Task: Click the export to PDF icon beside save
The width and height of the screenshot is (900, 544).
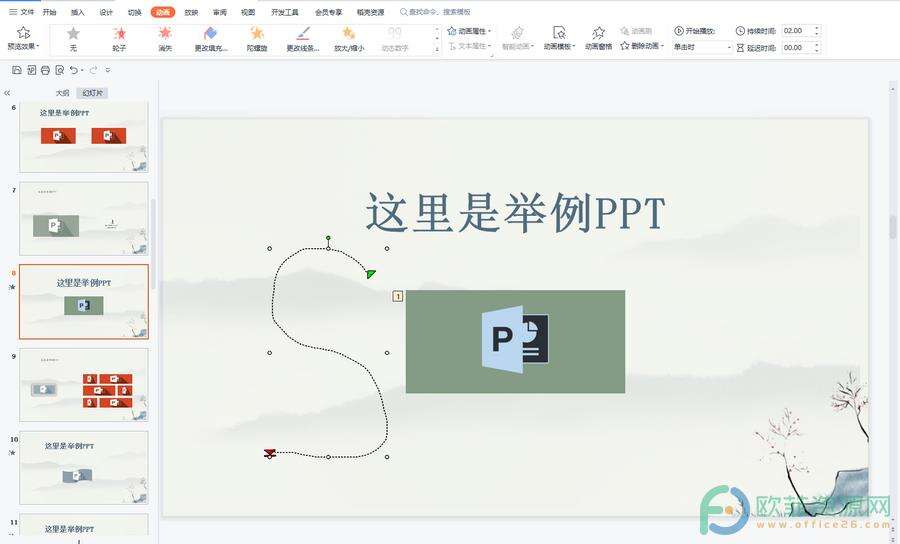Action: [x=31, y=70]
